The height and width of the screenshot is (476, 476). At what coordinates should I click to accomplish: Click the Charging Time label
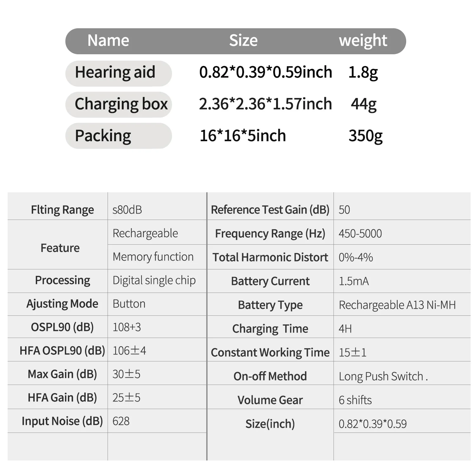coord(270,329)
